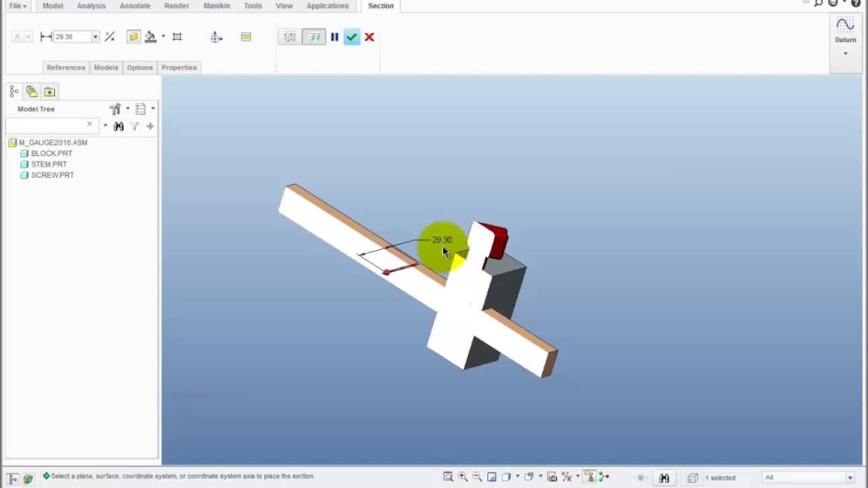Expand the section color fill dropdown arrow
This screenshot has height=488, width=868.
point(163,37)
